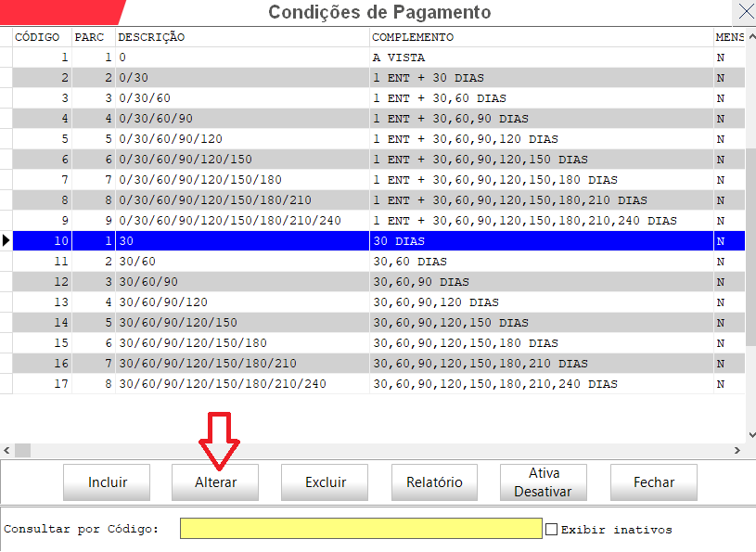This screenshot has width=756, height=552.
Task: Select description cell 0/30/60
Action: (242, 97)
